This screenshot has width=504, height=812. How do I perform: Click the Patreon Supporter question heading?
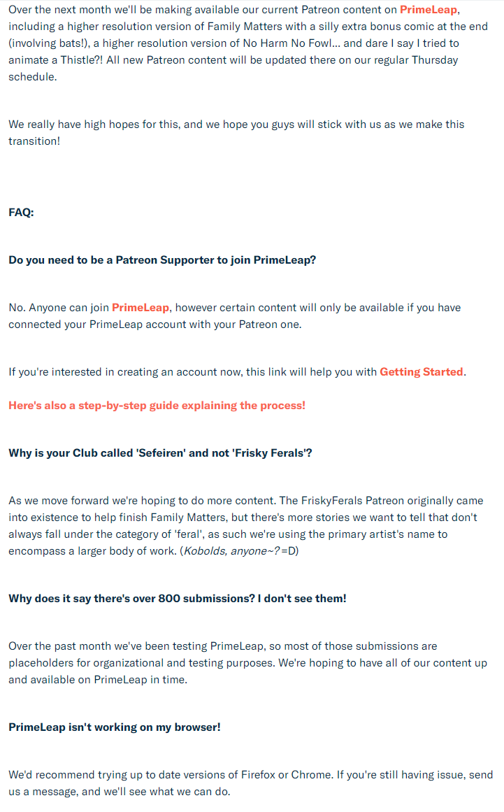162,260
